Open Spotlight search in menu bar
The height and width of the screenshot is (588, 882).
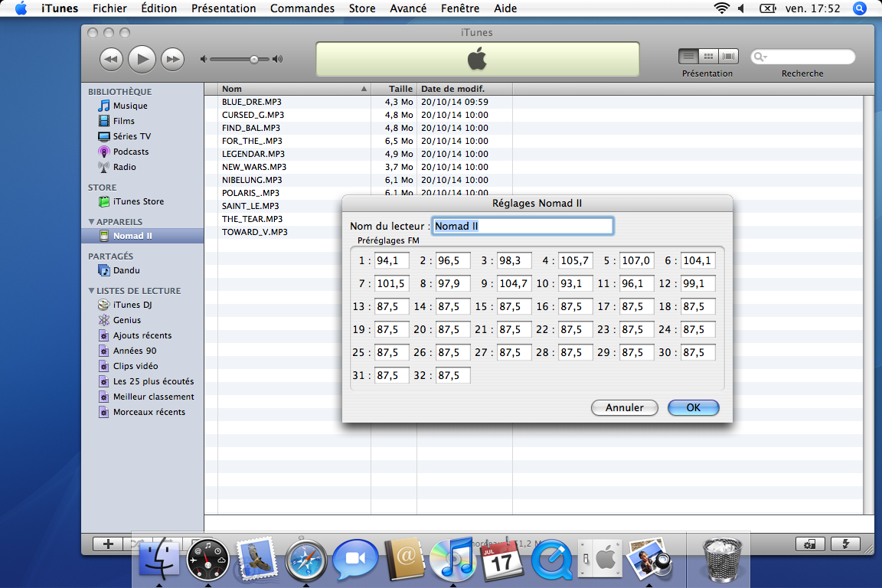pos(860,8)
